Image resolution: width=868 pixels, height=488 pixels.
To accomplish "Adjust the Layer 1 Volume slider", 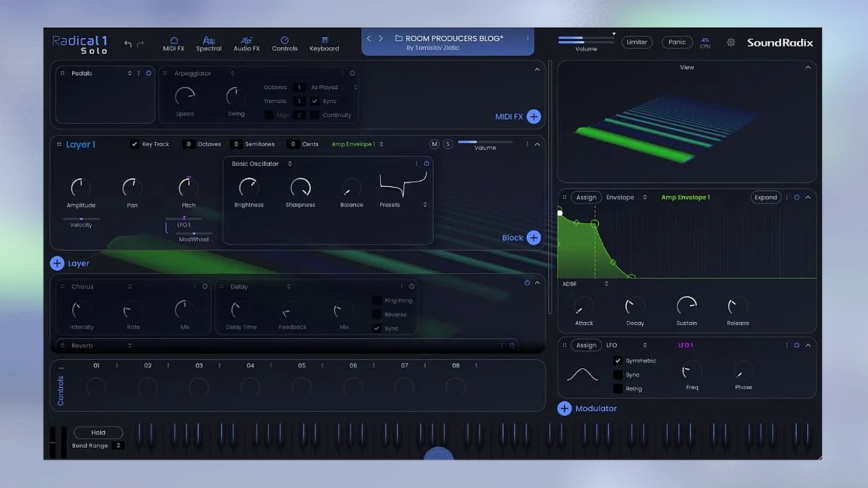I will pos(485,142).
